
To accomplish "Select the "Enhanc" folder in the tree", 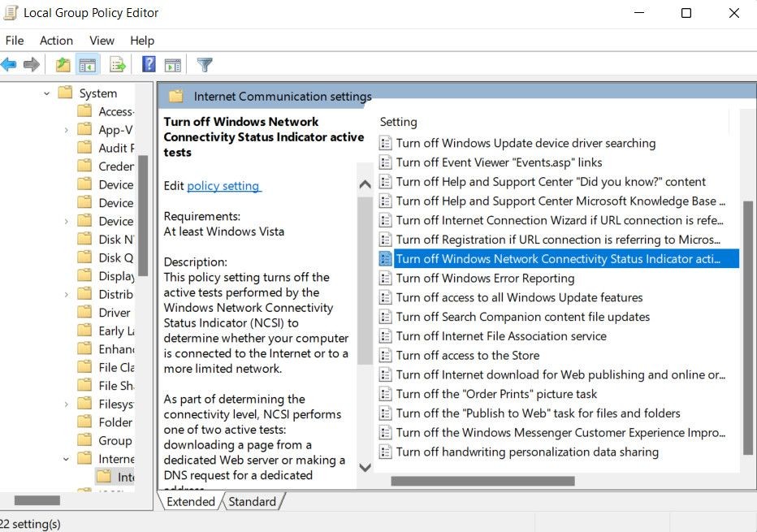I will (x=106, y=349).
